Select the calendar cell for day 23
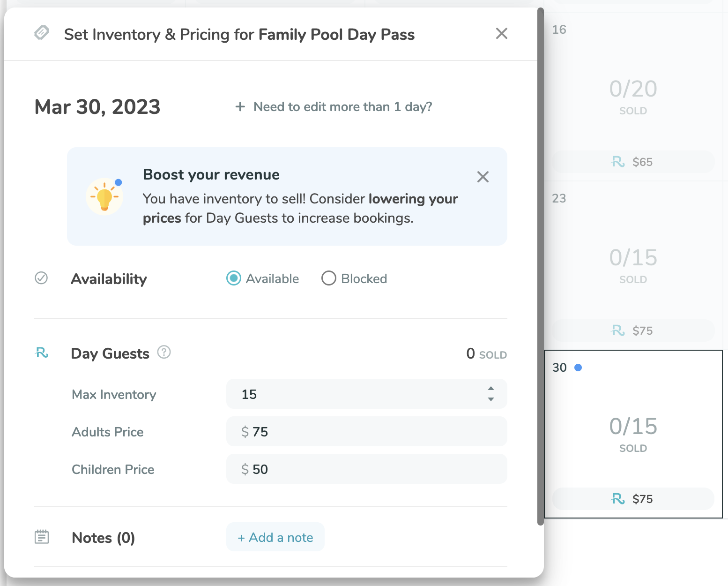This screenshot has width=728, height=586. (x=632, y=263)
